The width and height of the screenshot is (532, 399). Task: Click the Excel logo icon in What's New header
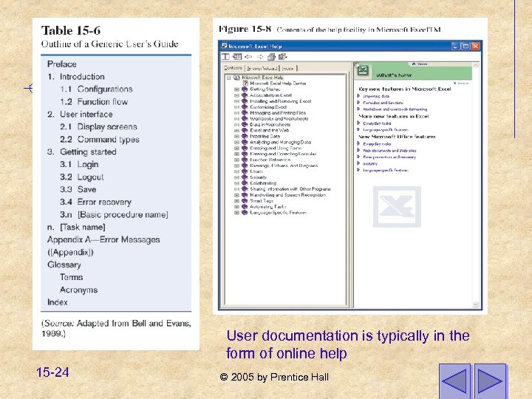click(363, 71)
